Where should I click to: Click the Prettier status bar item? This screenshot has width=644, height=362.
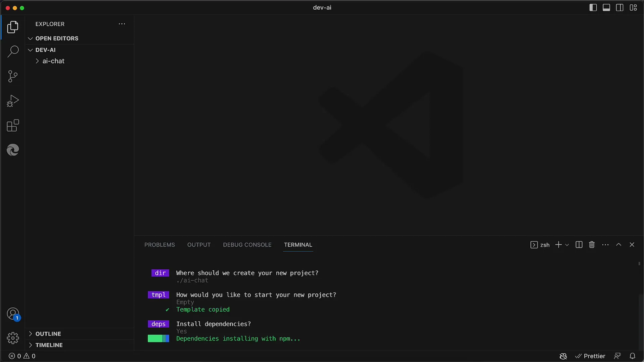pyautogui.click(x=590, y=356)
